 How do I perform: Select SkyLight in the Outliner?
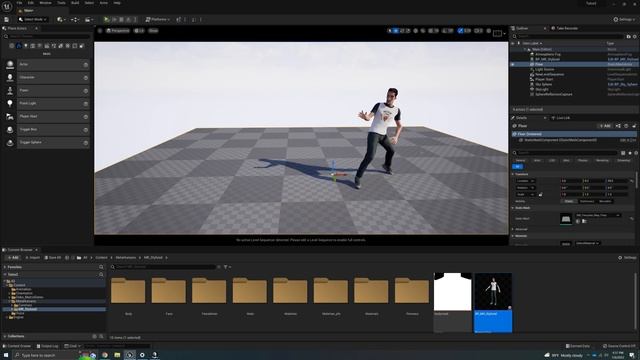tap(542, 89)
